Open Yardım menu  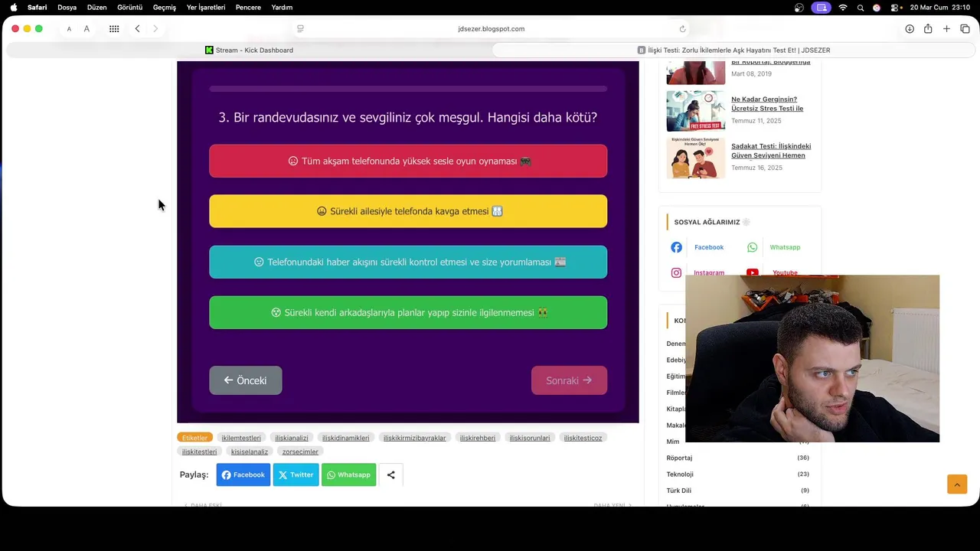click(x=282, y=7)
